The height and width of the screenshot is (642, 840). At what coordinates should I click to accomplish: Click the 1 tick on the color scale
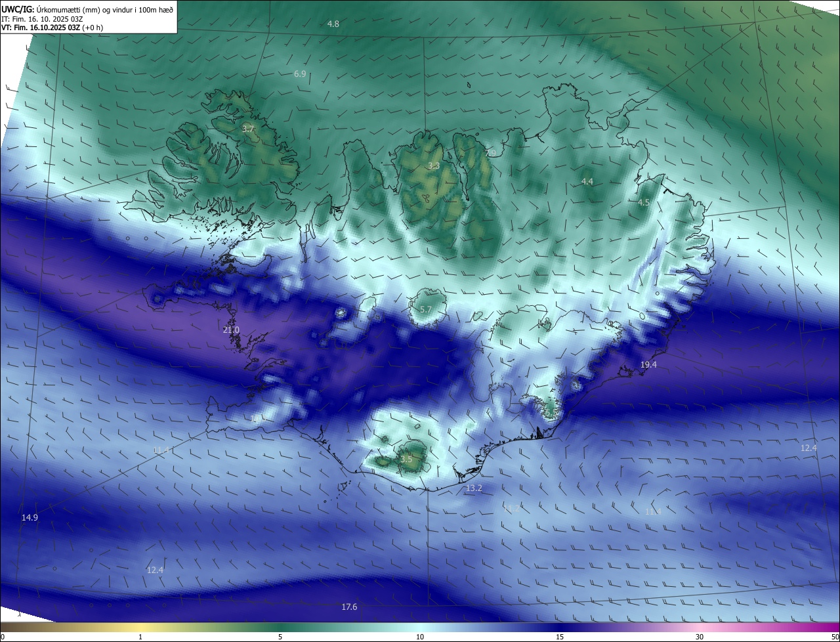[x=140, y=637]
